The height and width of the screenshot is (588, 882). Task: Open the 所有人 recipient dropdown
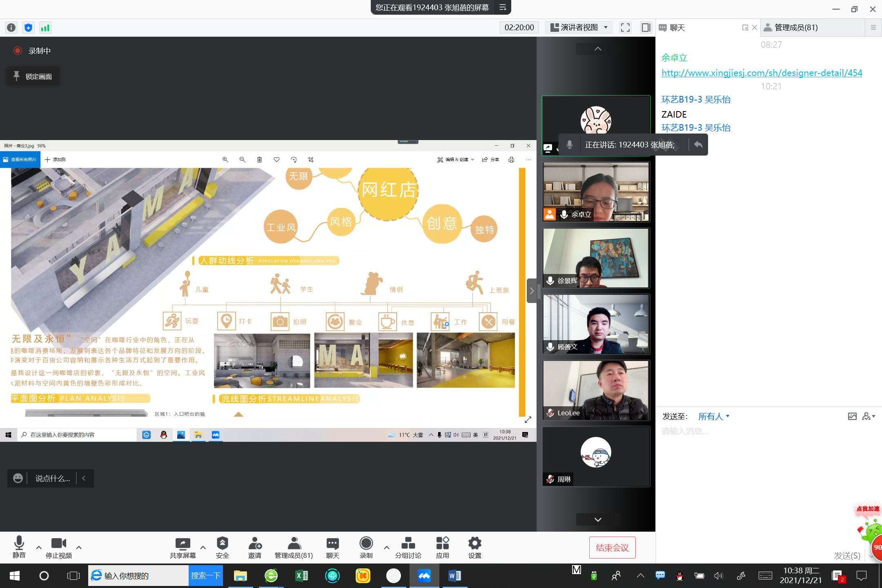(x=713, y=416)
